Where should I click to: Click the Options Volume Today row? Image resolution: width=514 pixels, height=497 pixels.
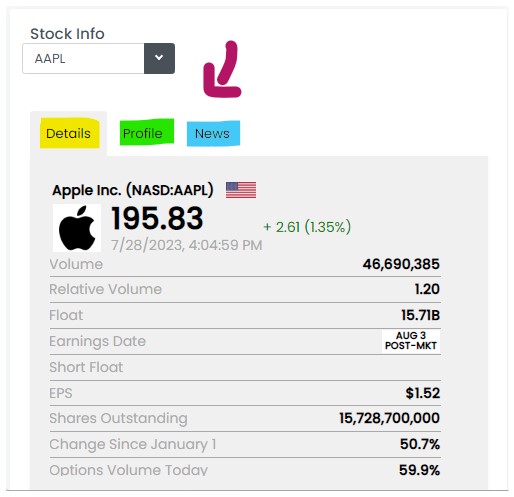[245, 470]
